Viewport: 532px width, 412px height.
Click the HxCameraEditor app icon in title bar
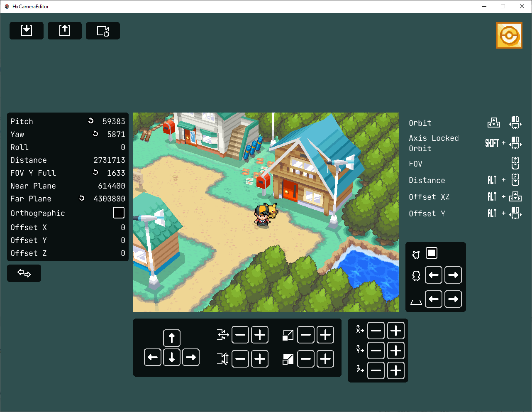[7, 6]
